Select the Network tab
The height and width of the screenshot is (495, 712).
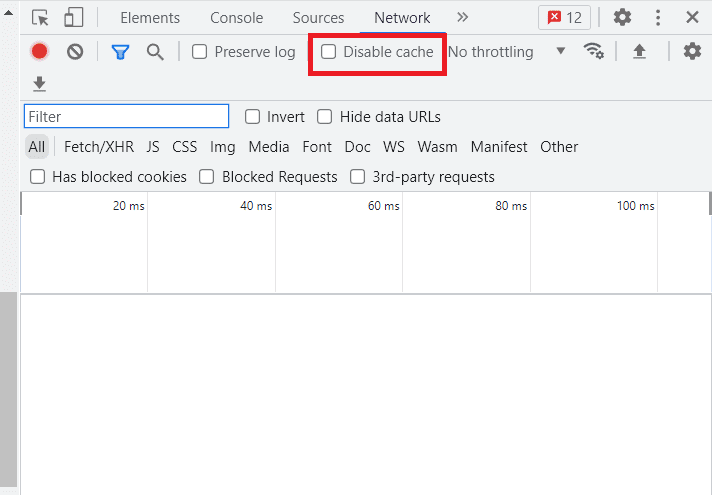coord(402,18)
